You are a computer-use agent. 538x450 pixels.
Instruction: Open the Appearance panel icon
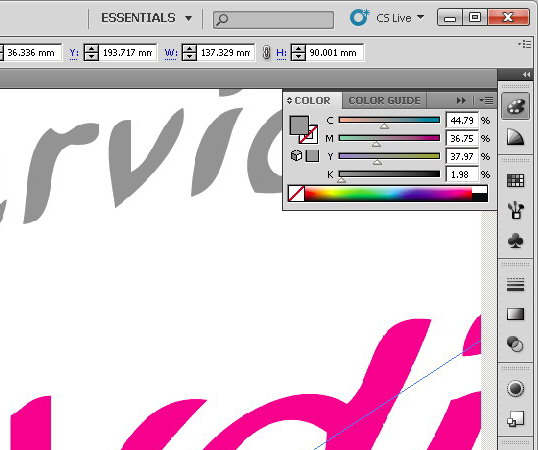(x=515, y=389)
